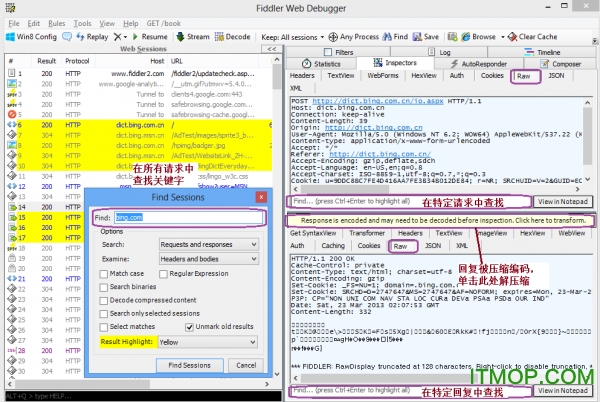600x402 pixels.
Task: Click the response Get SyntaxView tab
Action: click(313, 233)
